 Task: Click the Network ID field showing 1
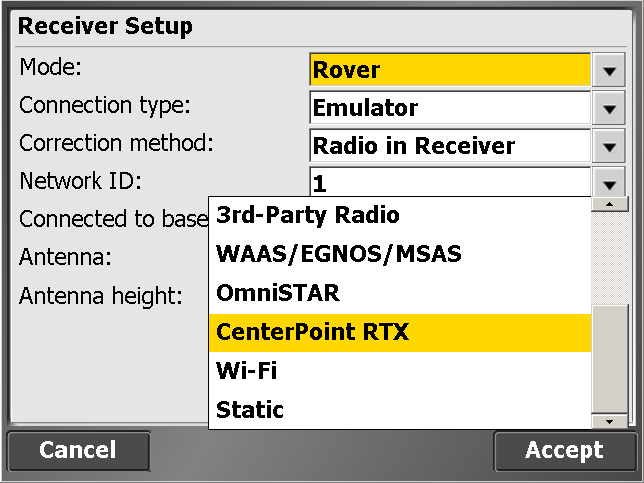450,184
